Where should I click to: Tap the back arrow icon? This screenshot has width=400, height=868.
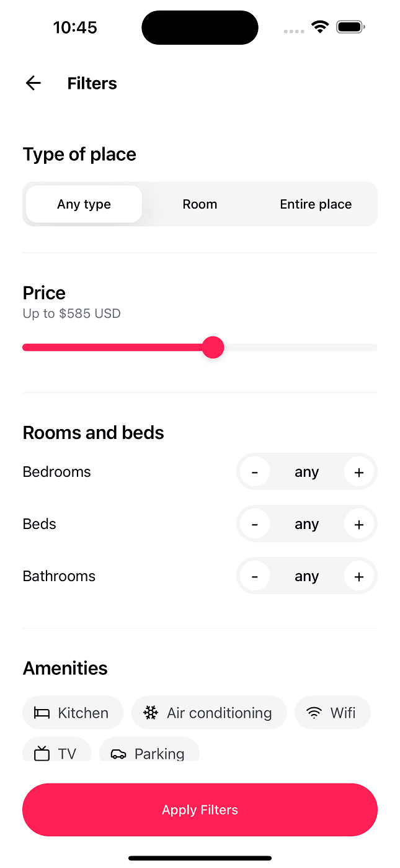33,83
